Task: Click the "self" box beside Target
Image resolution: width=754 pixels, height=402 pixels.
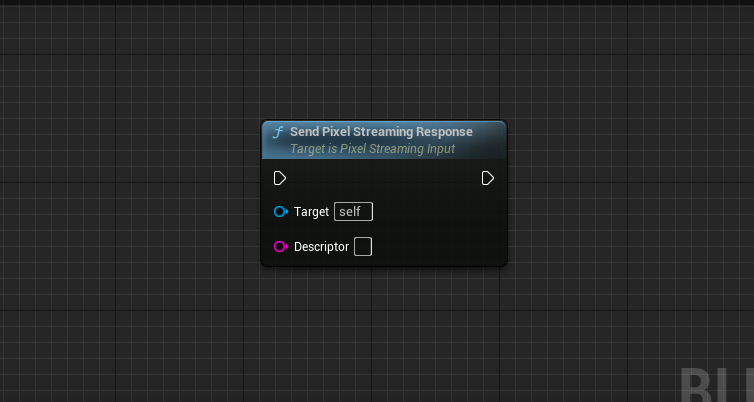Action: 353,212
